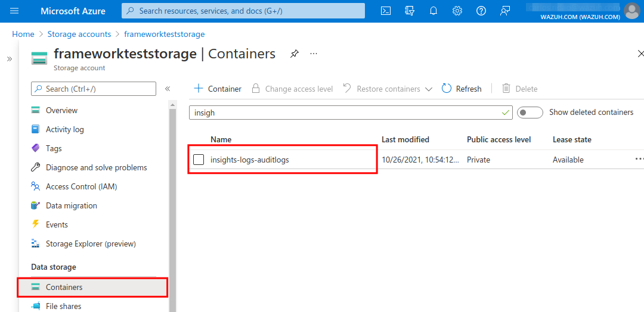Click the Access Control (IAM) icon

[x=36, y=186]
